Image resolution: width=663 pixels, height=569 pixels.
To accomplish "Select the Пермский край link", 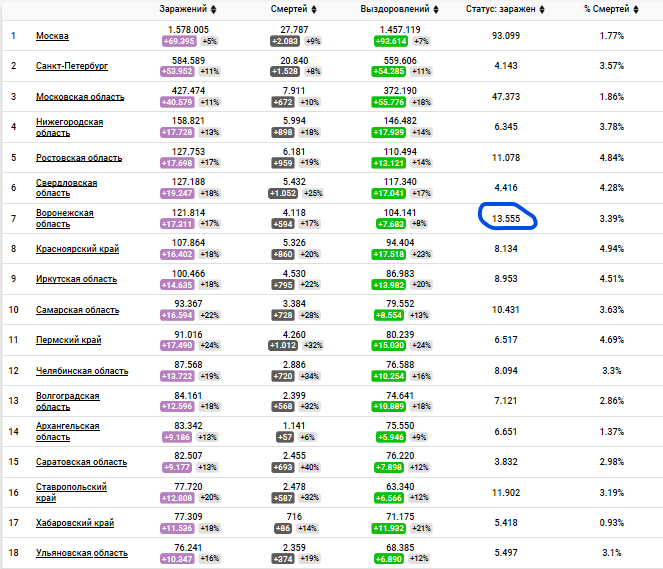I will point(68,340).
